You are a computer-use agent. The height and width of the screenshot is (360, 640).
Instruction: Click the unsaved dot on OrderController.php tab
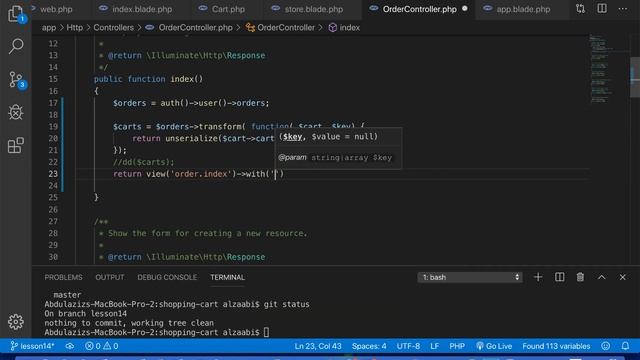[464, 9]
